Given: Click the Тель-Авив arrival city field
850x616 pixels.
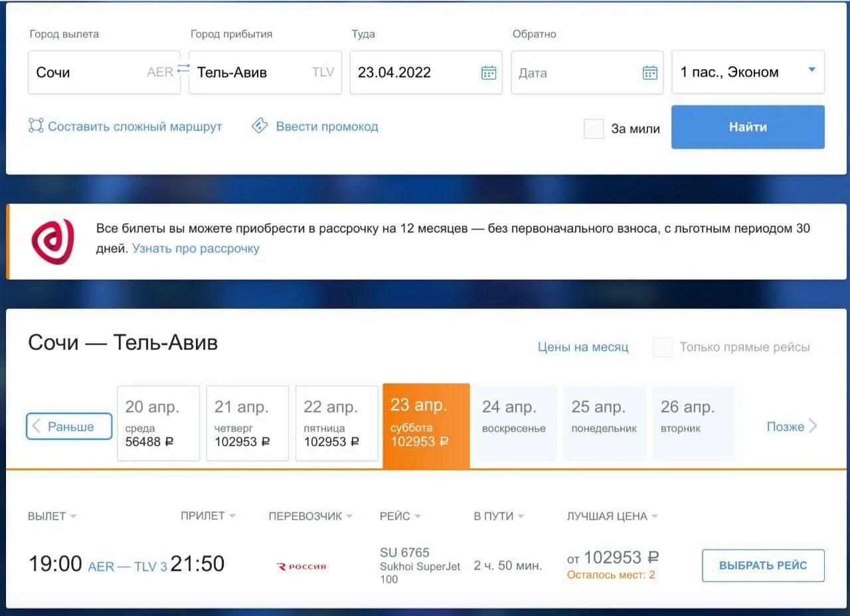Looking at the screenshot, I should (265, 72).
